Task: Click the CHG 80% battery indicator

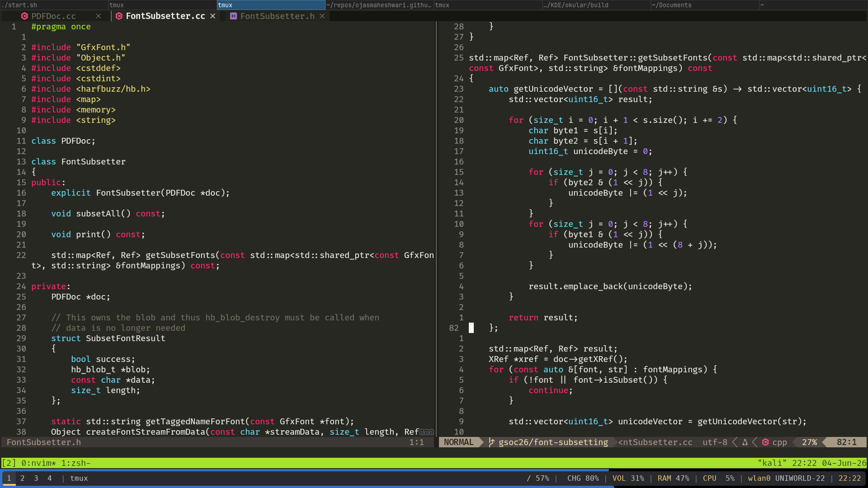Action: tap(583, 478)
